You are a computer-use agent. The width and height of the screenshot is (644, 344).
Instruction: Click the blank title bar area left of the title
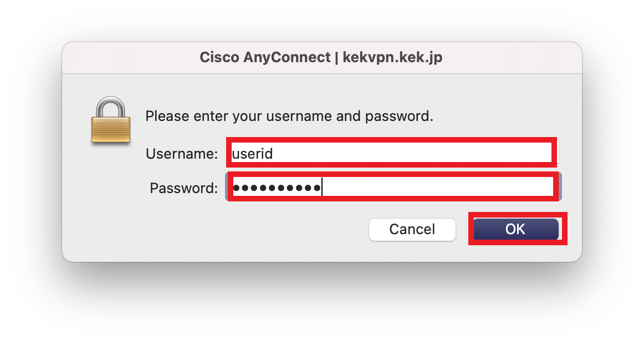tap(127, 58)
